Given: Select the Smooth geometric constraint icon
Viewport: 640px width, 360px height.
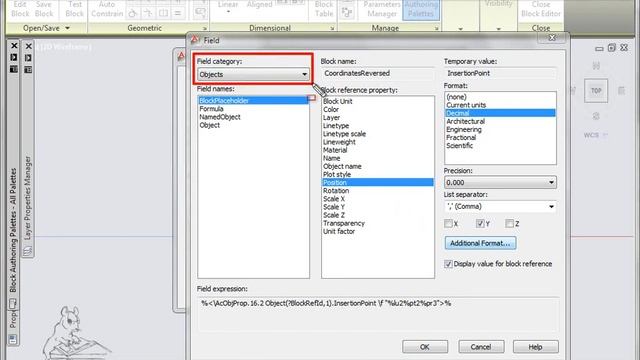Looking at the screenshot, I should pos(148,13).
